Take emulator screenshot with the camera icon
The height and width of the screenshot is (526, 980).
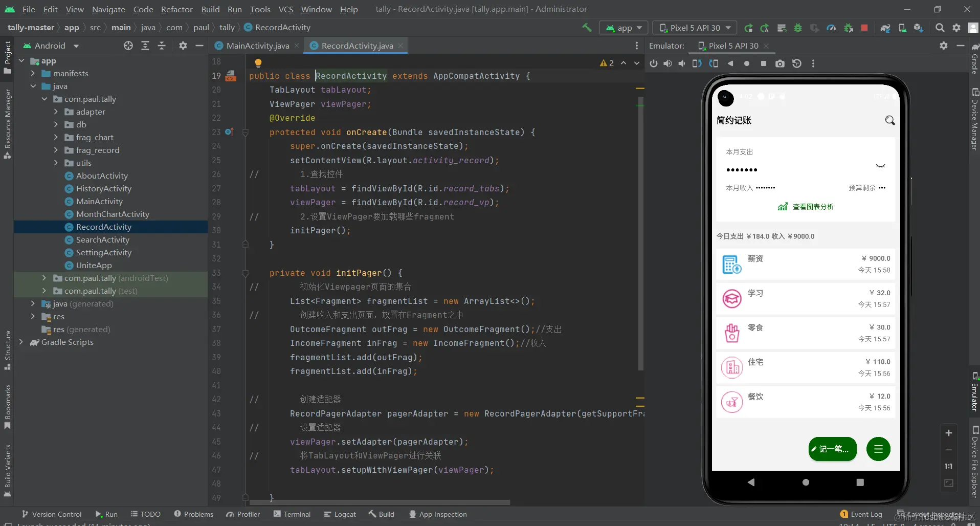tap(779, 63)
